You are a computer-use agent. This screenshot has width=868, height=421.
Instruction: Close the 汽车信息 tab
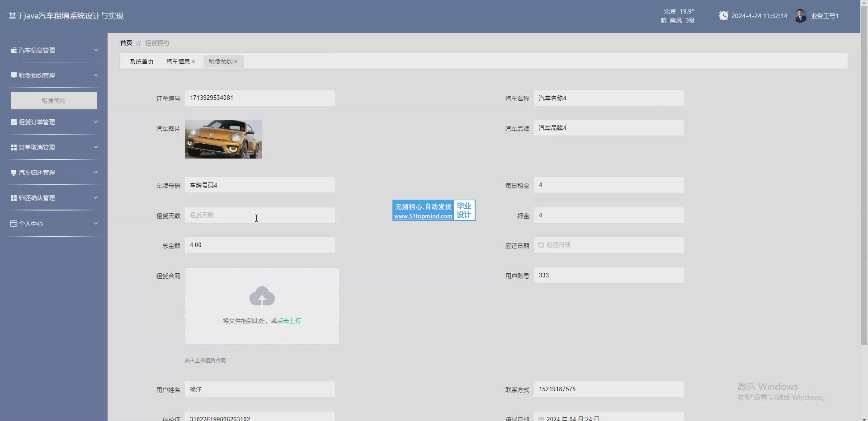coord(193,61)
